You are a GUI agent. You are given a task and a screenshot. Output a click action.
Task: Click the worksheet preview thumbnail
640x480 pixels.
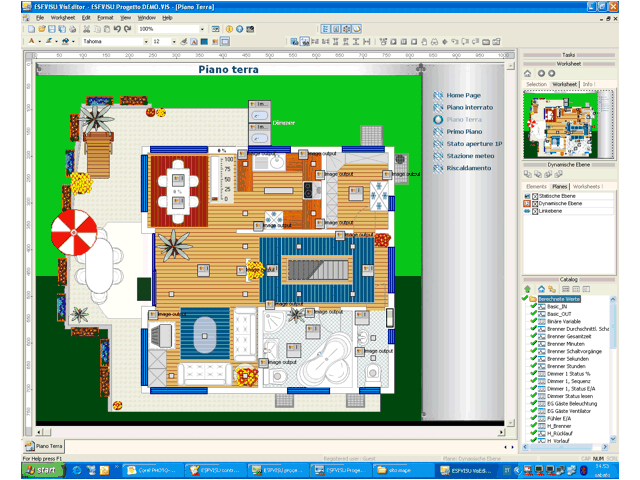(568, 125)
